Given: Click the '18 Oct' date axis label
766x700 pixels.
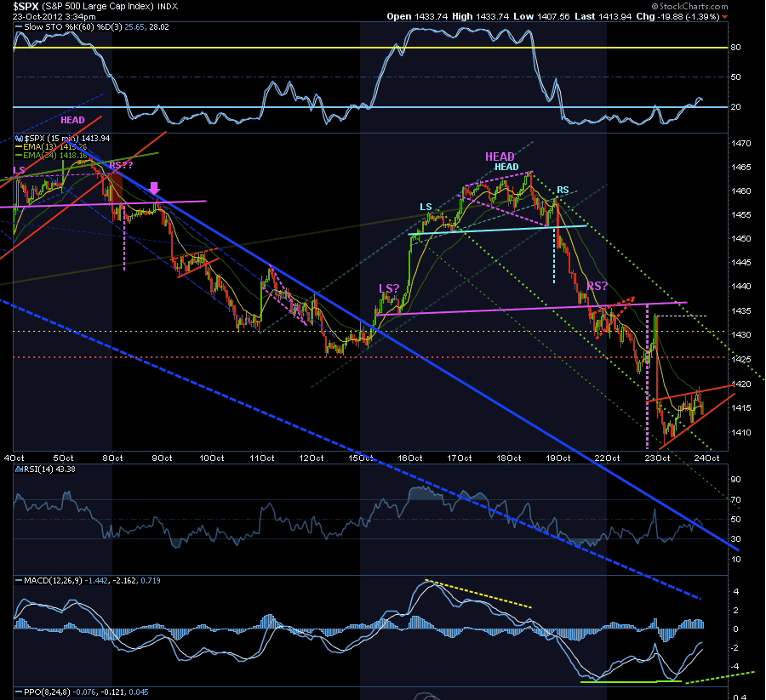Looking at the screenshot, I should pos(509,458).
